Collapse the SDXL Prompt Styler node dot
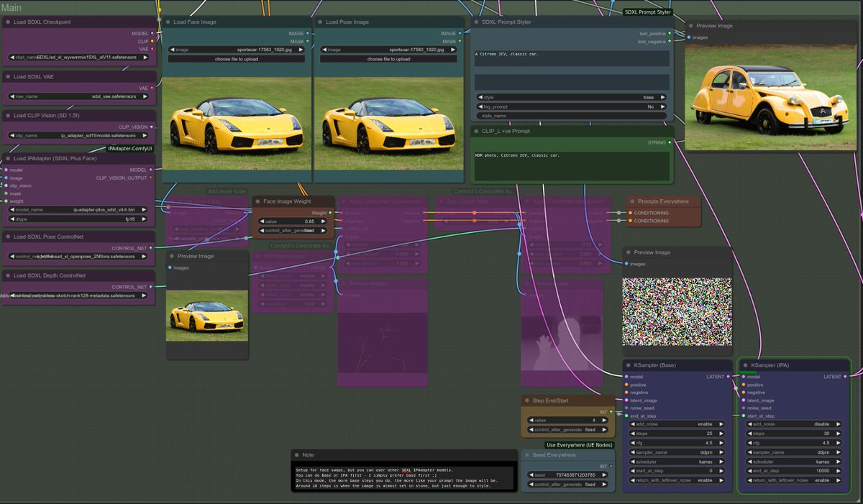Image resolution: width=863 pixels, height=504 pixels. [476, 22]
